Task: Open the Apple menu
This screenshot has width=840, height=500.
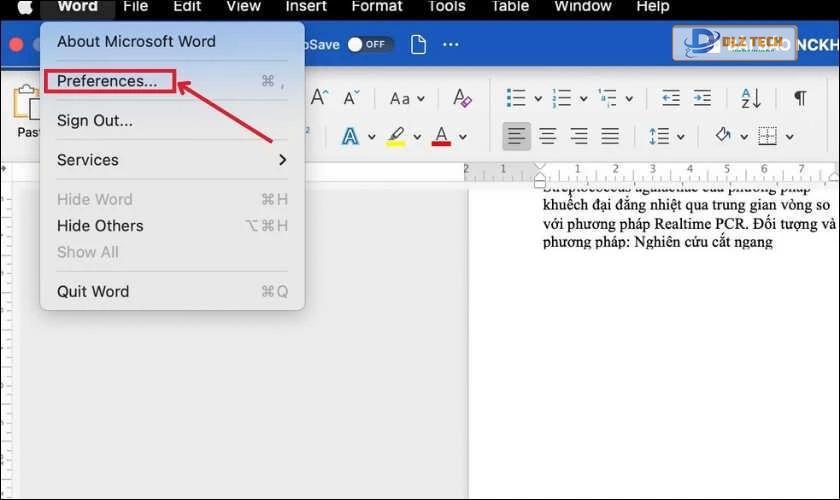Action: 25,6
